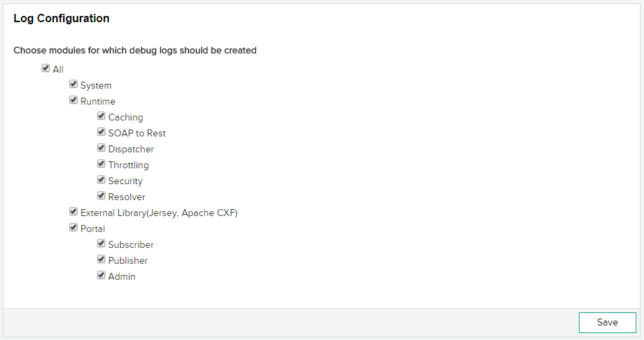Toggle the Publisher checkbox
The image size is (644, 340).
coord(101,260)
